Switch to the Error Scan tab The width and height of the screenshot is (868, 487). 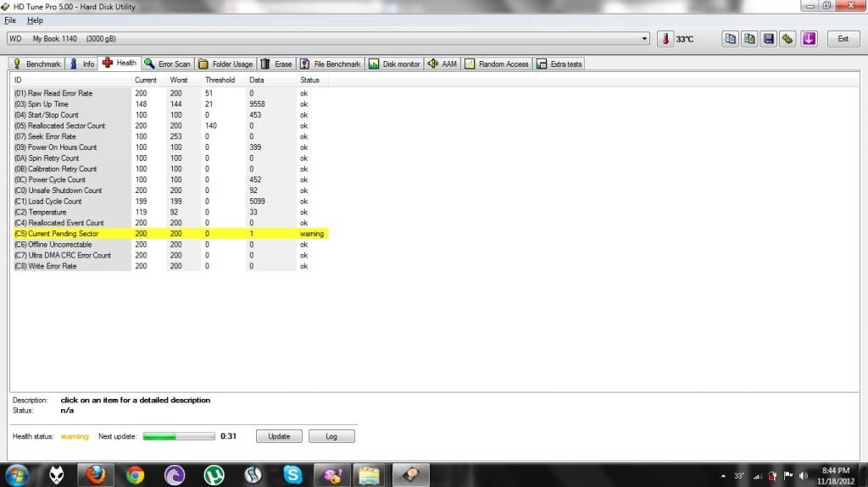click(168, 64)
